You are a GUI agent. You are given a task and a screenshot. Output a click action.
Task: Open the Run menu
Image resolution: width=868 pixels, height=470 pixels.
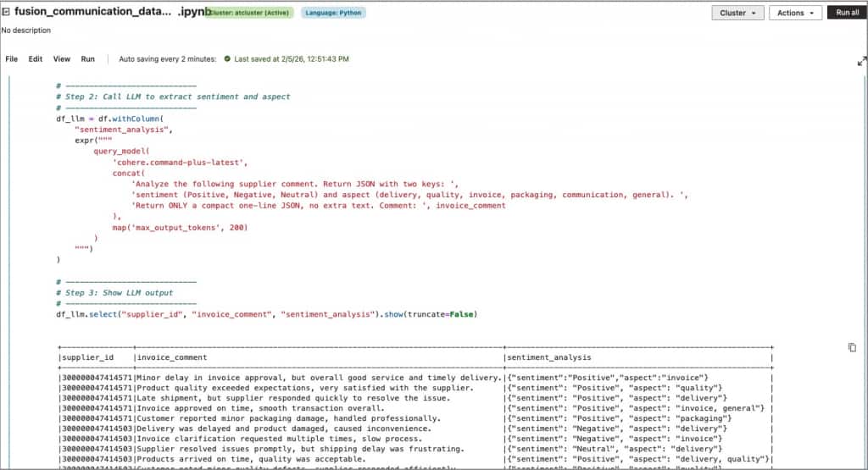[x=87, y=58]
